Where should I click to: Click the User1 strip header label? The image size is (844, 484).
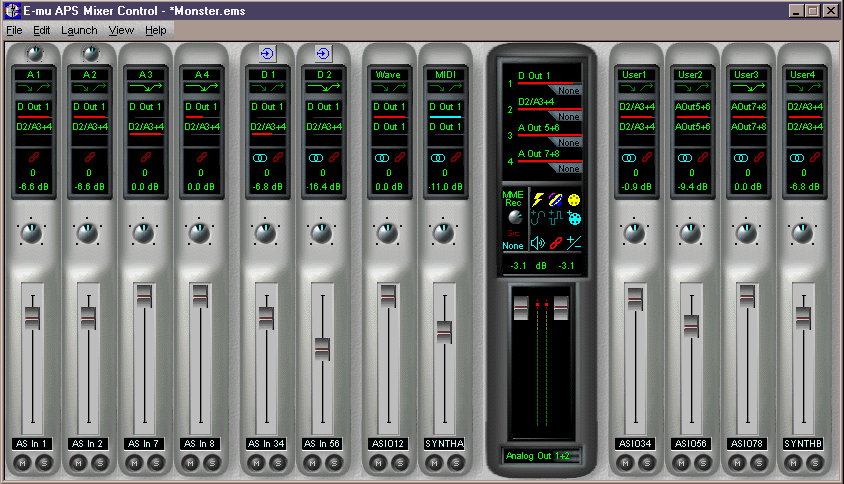coord(635,74)
